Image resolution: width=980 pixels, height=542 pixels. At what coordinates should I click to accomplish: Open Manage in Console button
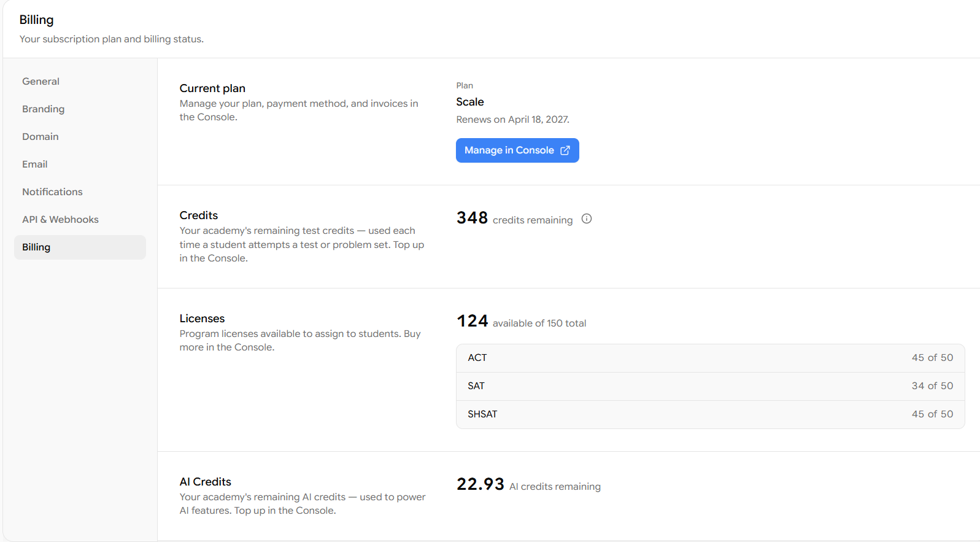coord(517,150)
